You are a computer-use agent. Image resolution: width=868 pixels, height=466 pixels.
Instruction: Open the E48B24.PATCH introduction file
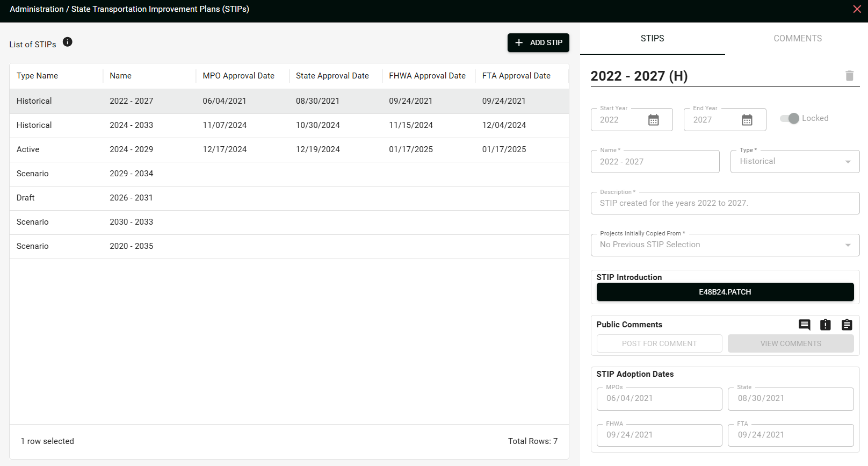pos(725,292)
